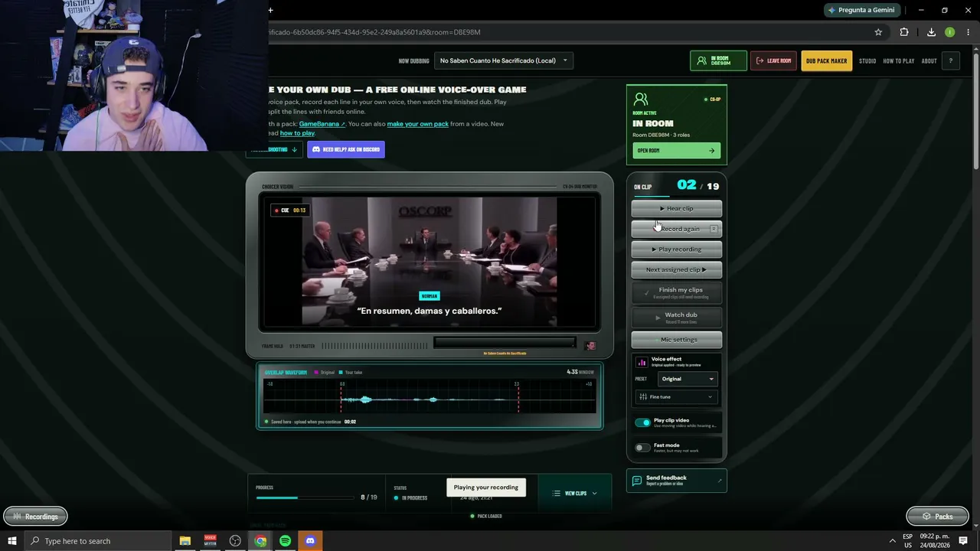Viewport: 980px width, 551px height.
Task: Click the room users icon in room card
Action: [641, 99]
